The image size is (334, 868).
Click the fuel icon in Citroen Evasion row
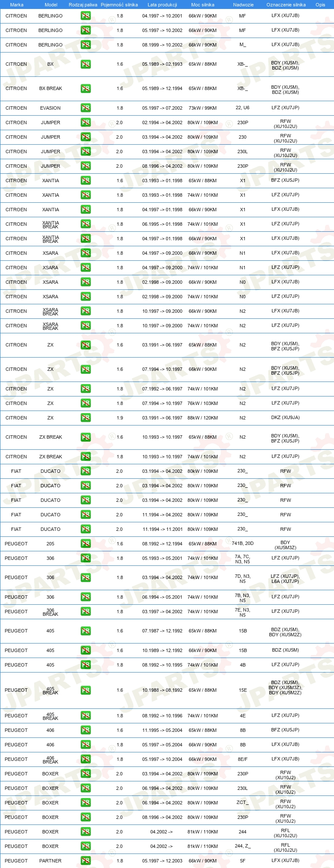point(85,108)
